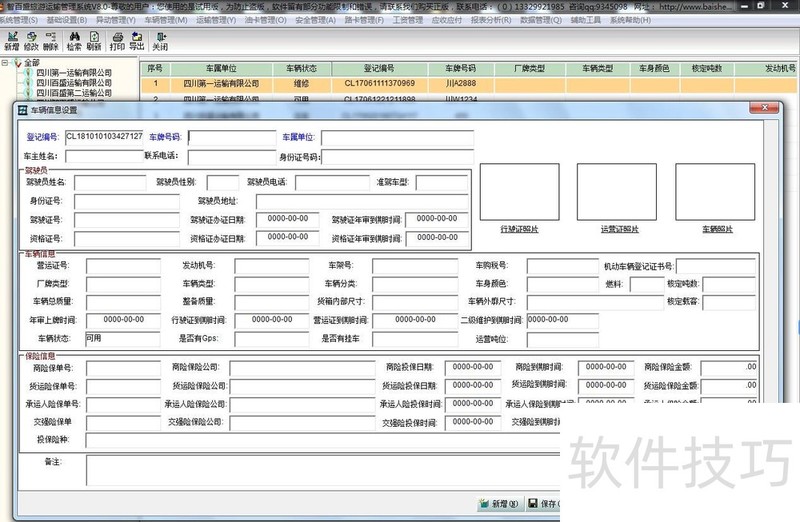Click the 修改 (Edit) toolbar icon
Screen dimensions: 800x522
pos(31,41)
